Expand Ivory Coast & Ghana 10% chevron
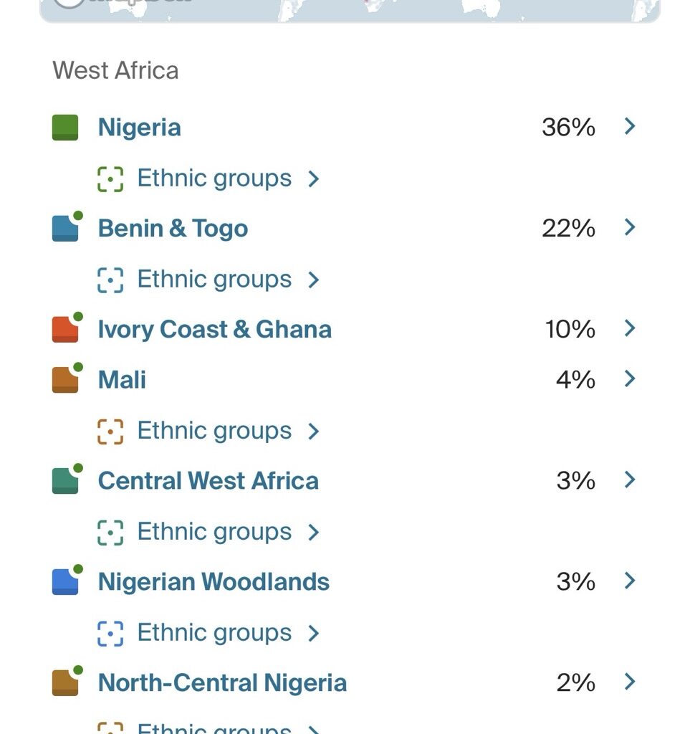 pyautogui.click(x=630, y=329)
